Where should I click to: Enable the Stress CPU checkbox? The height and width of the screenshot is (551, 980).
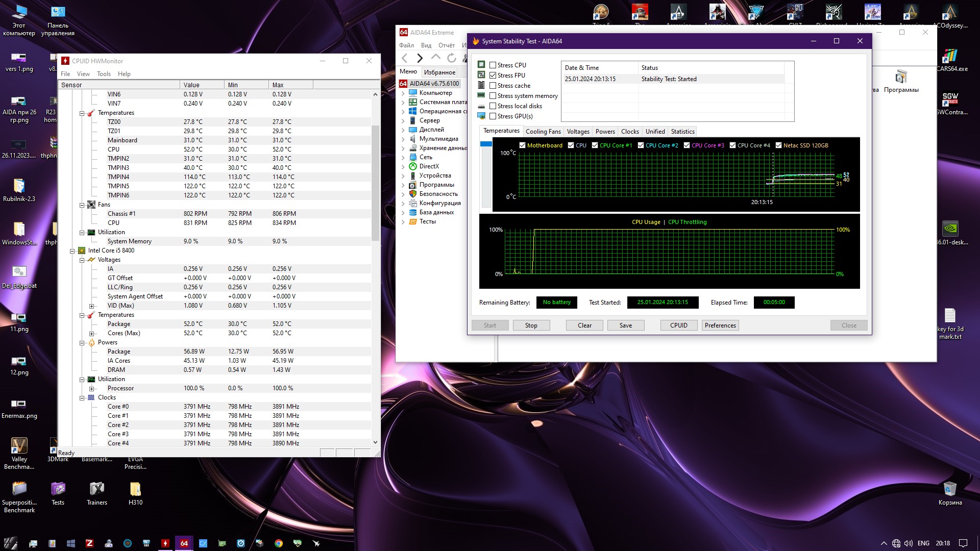493,65
